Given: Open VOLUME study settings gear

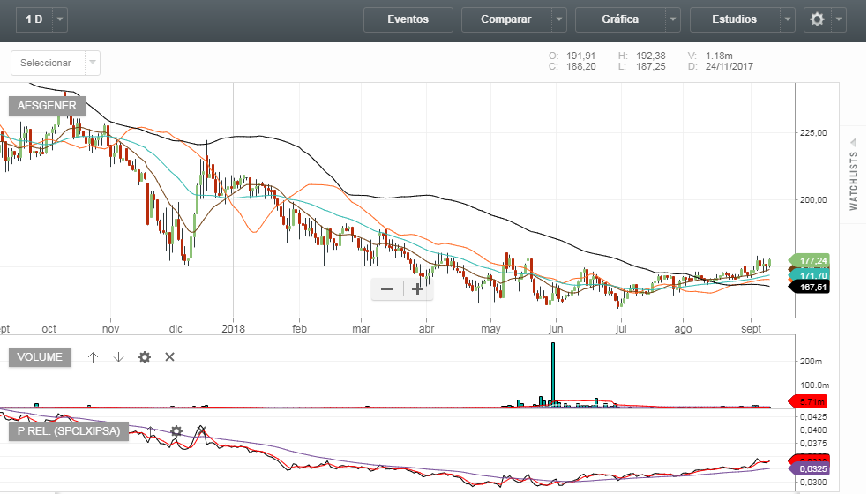Looking at the screenshot, I should (x=145, y=356).
